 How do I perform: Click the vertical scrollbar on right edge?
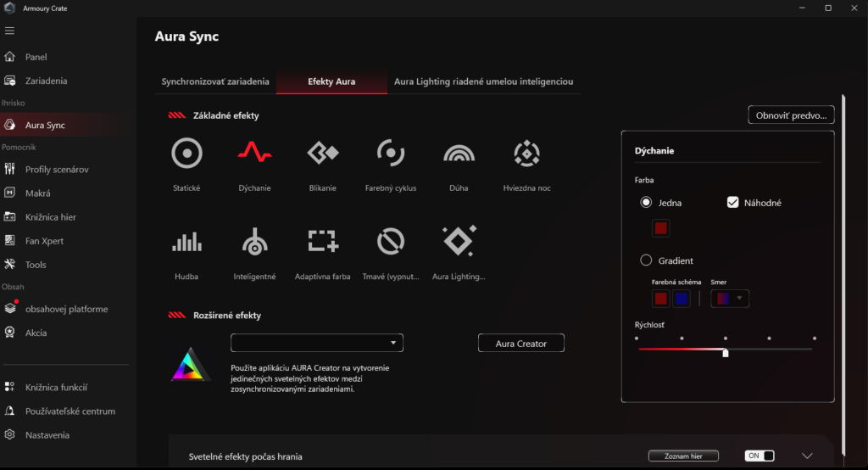pos(843,274)
